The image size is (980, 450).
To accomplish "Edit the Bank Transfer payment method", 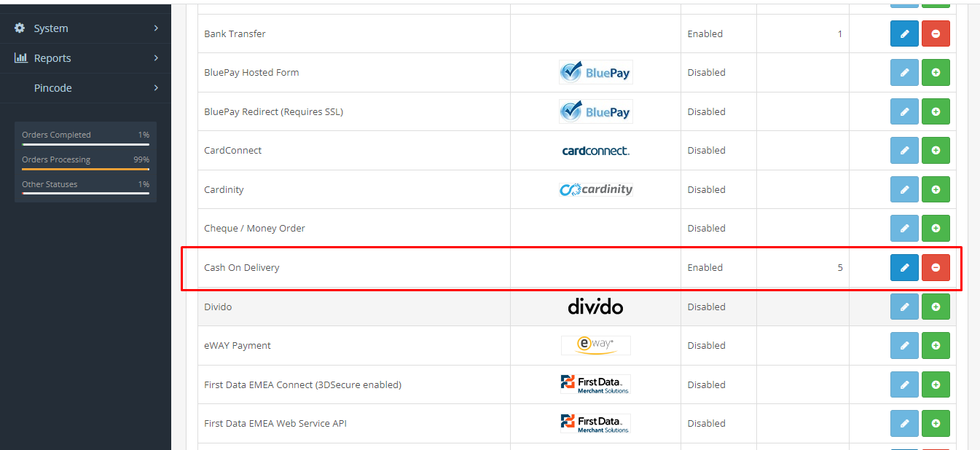I will pyautogui.click(x=904, y=33).
